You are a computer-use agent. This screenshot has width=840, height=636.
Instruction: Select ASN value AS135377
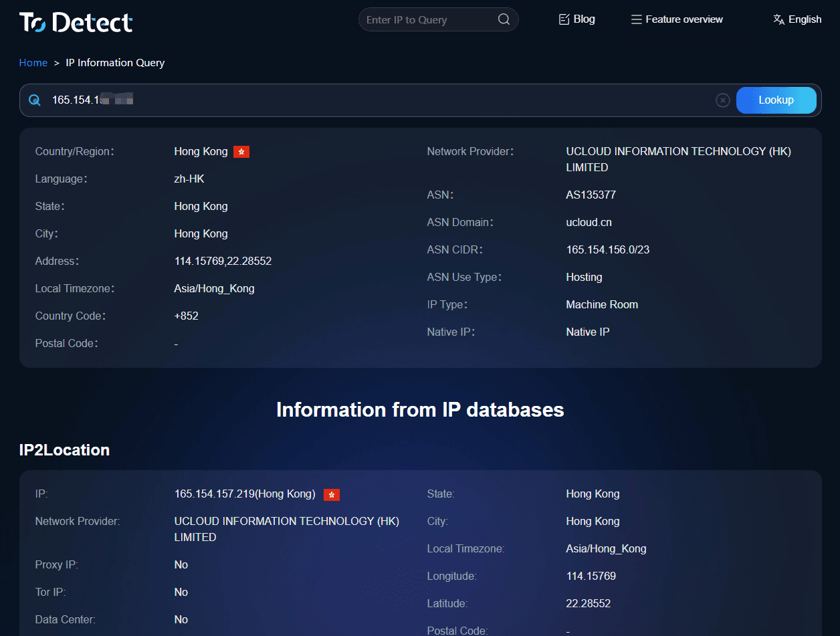pos(591,195)
